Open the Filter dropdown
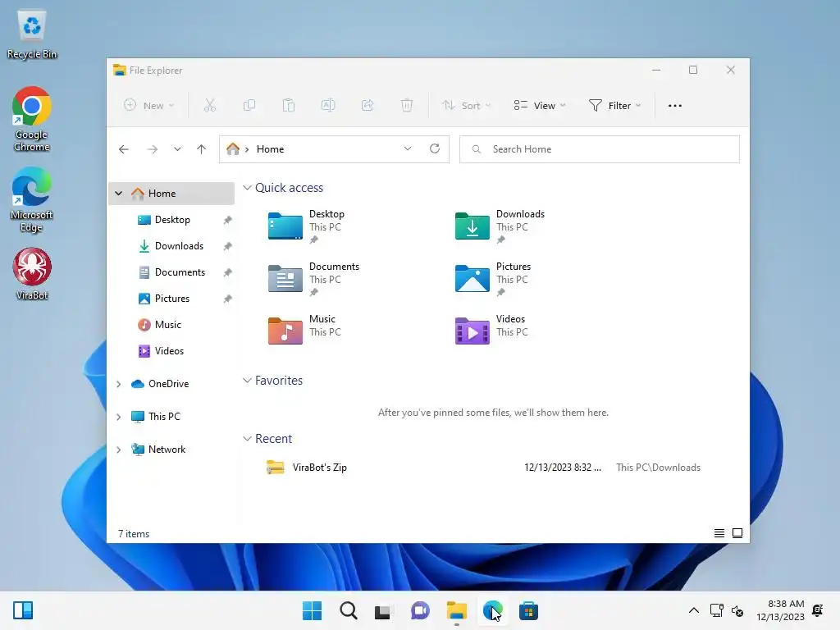840x630 pixels. point(614,106)
